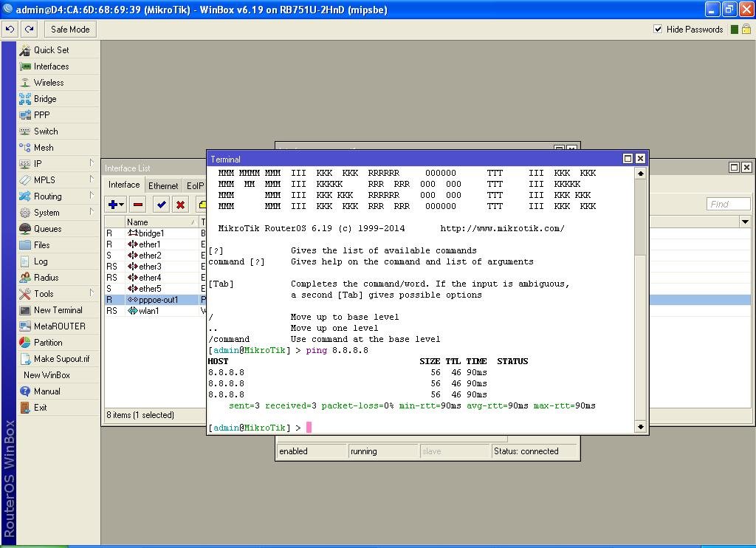
Task: Open Radius in the sidebar
Action: coord(58,278)
